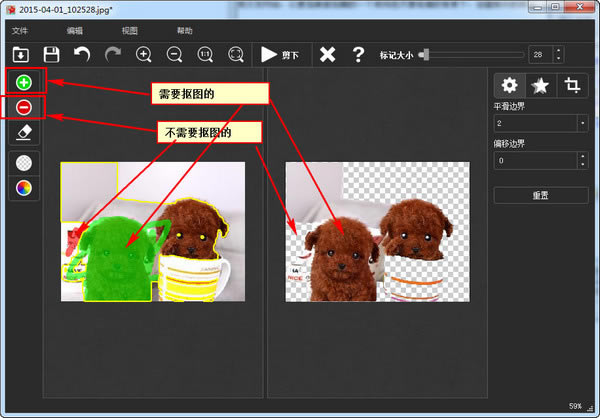Close the application window
The width and height of the screenshot is (600, 418).
[x=580, y=7]
